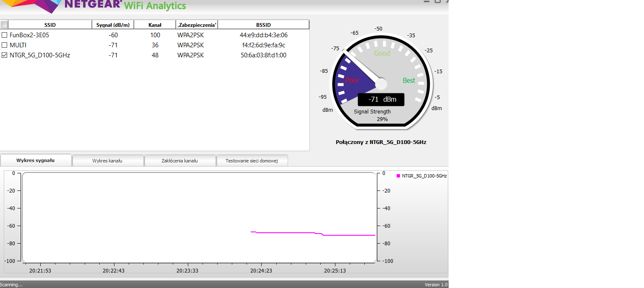Click the Zabezpieczenia column header

click(197, 25)
